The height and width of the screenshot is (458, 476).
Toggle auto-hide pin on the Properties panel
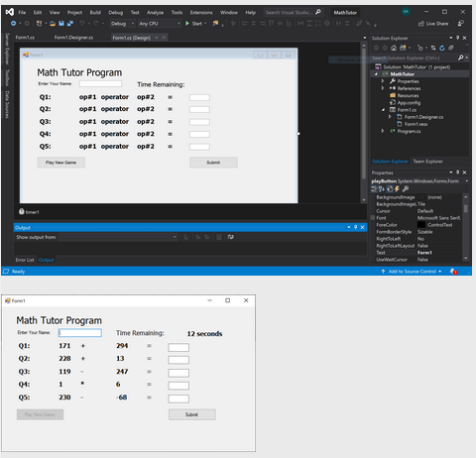pos(458,172)
